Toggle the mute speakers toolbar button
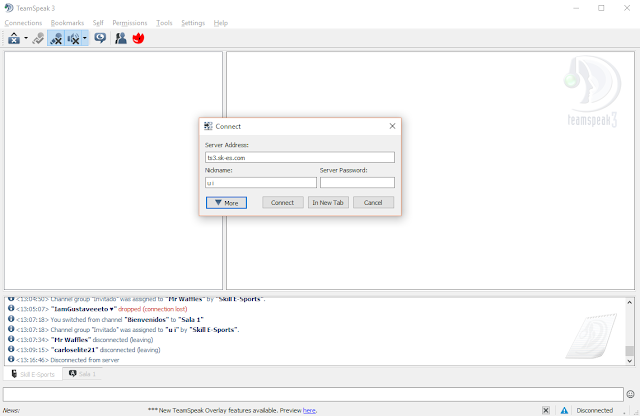640x416 pixels. coord(73,38)
